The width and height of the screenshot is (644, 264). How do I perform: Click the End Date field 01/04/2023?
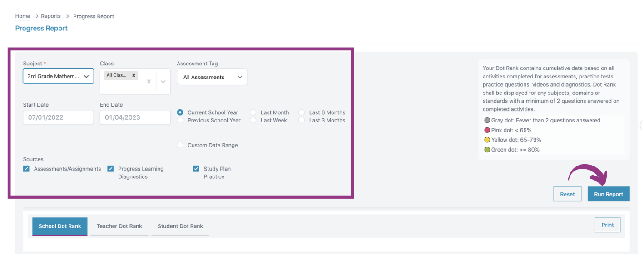tap(135, 117)
